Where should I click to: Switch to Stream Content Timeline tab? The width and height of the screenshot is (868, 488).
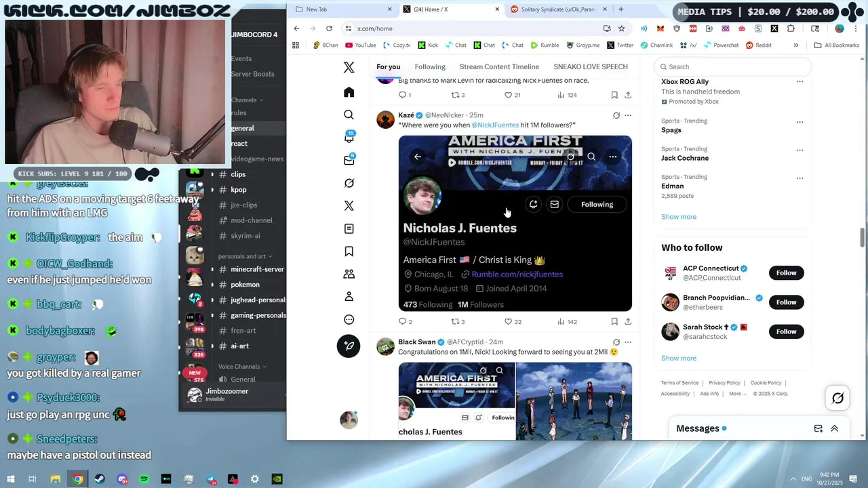pos(499,66)
